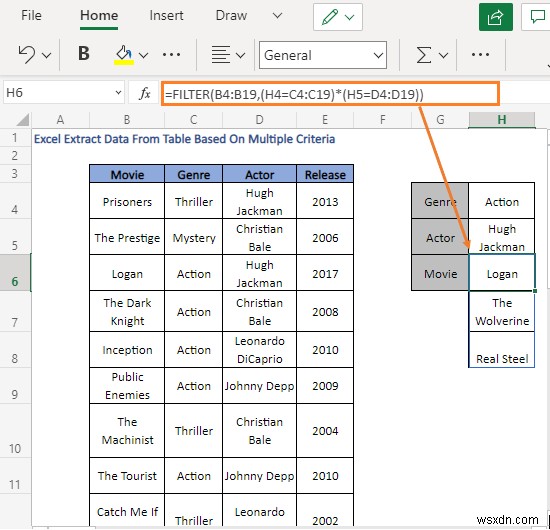Open the General number format dropdown
This screenshot has width=550, height=530.
tap(323, 55)
